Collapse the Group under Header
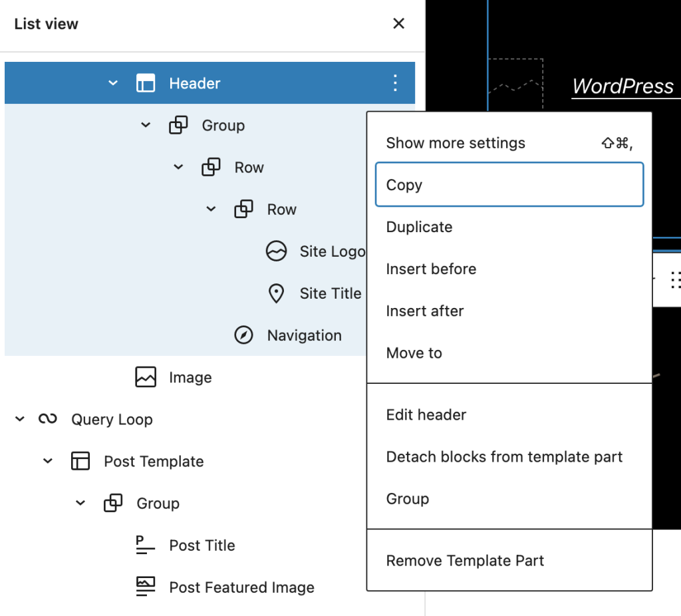The width and height of the screenshot is (681, 616). (x=146, y=125)
